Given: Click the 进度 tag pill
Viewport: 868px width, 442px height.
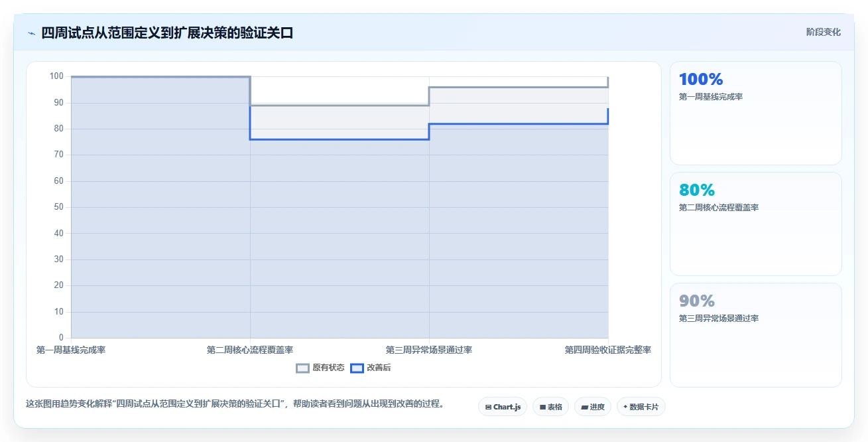Looking at the screenshot, I should 592,407.
